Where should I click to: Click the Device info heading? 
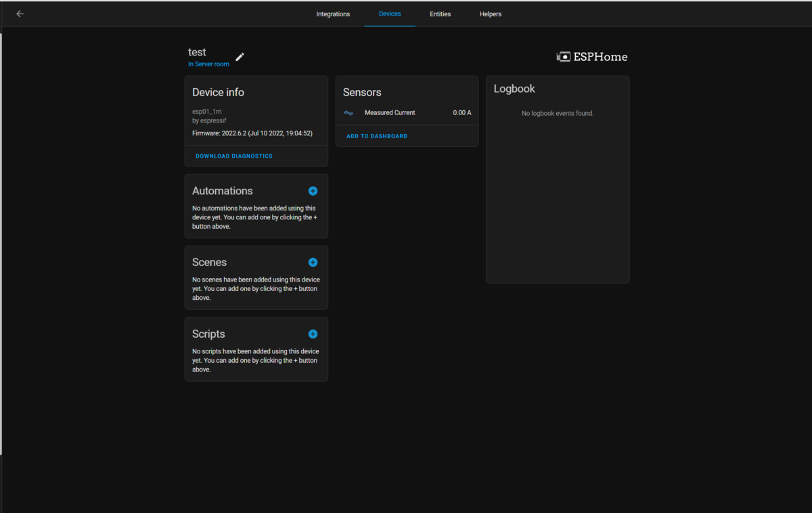tap(218, 92)
